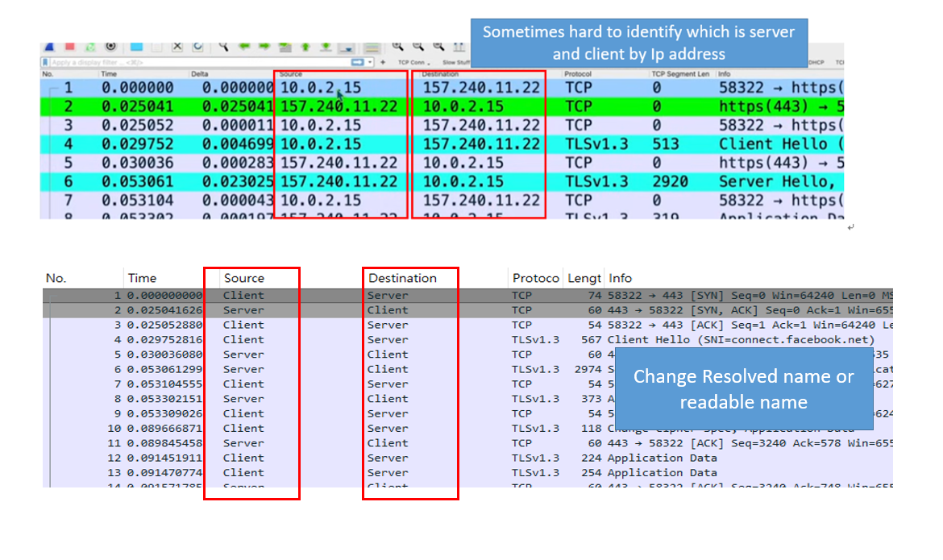Sort by the Delta column header
This screenshot has width=943, height=560.
[x=200, y=74]
